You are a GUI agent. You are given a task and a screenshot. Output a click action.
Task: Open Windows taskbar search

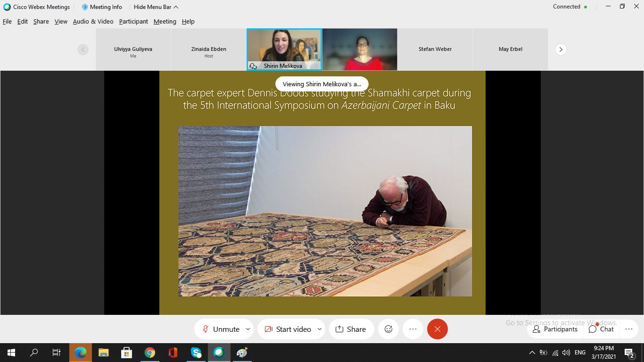[x=34, y=353]
